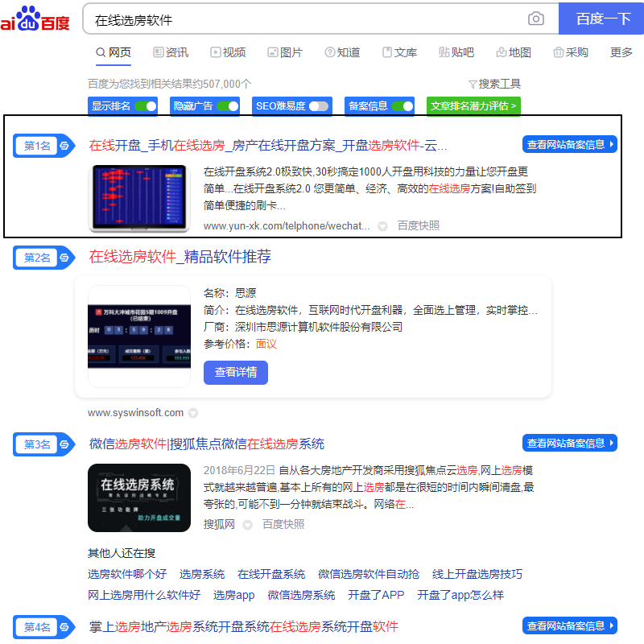Click the rank 1 badge icon
Image resolution: width=644 pixels, height=644 pixels.
point(44,146)
